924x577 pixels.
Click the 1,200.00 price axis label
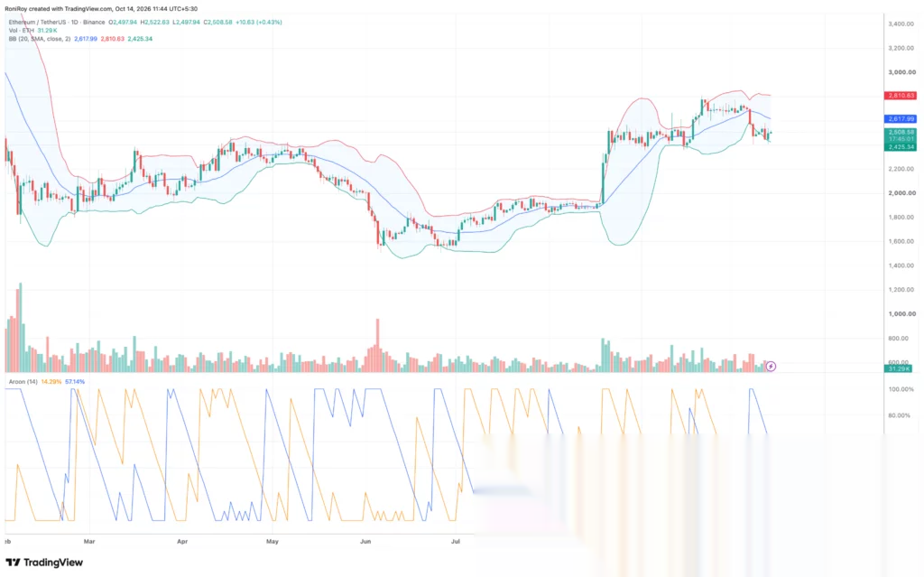point(901,290)
